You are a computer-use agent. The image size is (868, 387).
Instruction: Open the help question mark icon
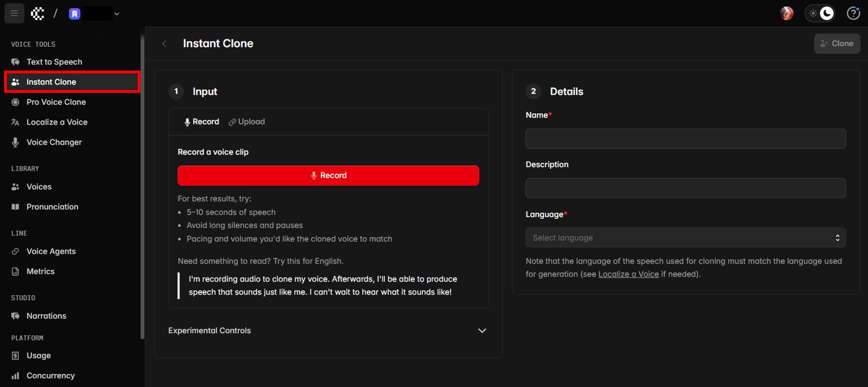tap(853, 13)
